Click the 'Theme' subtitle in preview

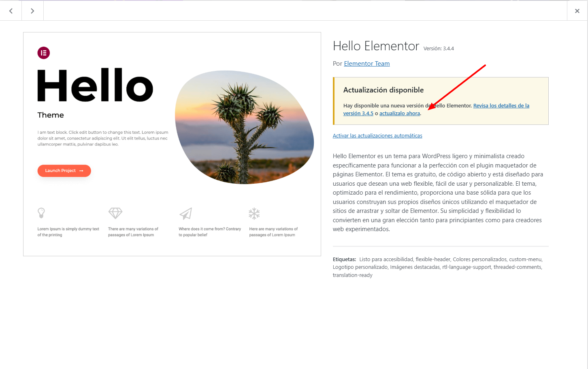click(x=51, y=115)
